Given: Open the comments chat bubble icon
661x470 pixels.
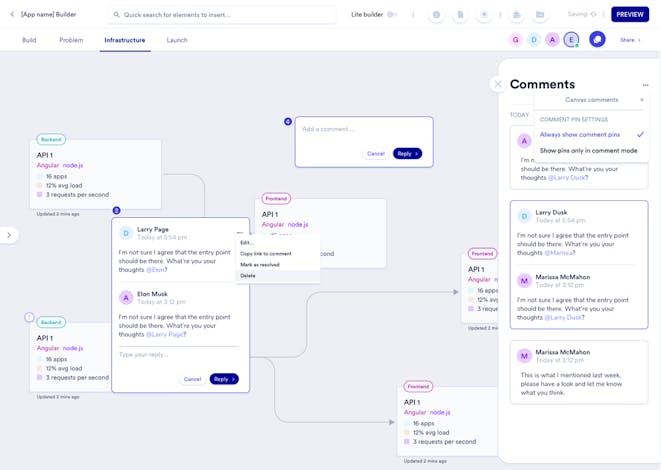Looking at the screenshot, I should pos(597,40).
